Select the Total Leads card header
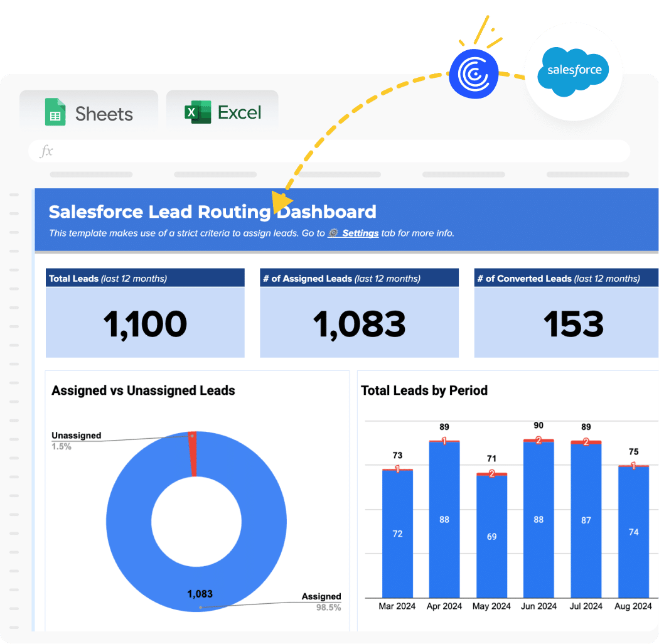Viewport: 659px width, 644px height. pyautogui.click(x=145, y=278)
